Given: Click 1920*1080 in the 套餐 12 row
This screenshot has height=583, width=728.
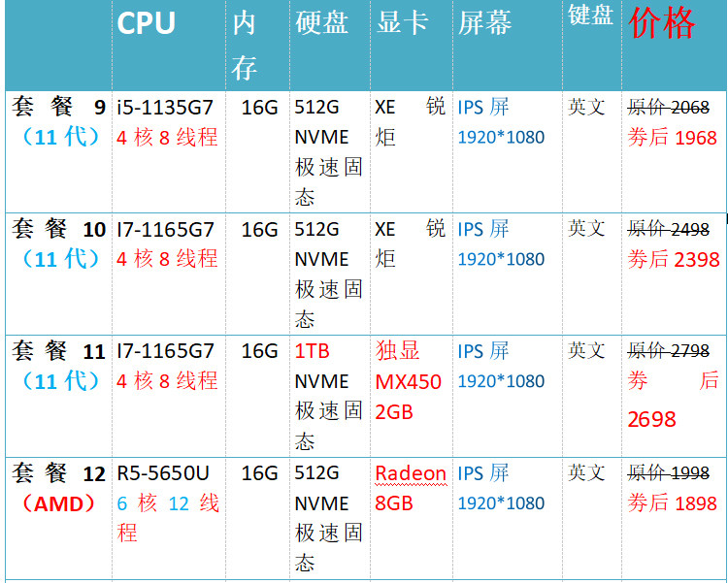Looking at the screenshot, I should pos(501,503).
